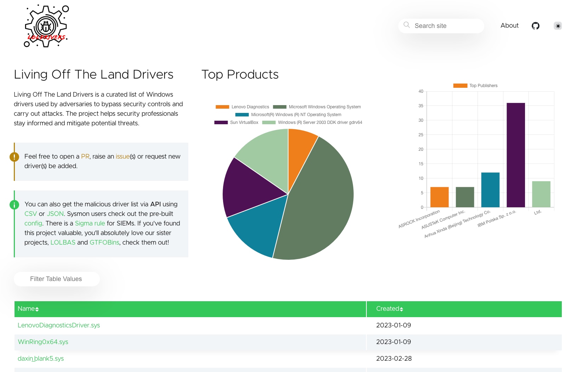Screen dimensions: 588x372
Task: Toggle Lenovo Diagnostics legend swatch
Action: click(x=222, y=107)
